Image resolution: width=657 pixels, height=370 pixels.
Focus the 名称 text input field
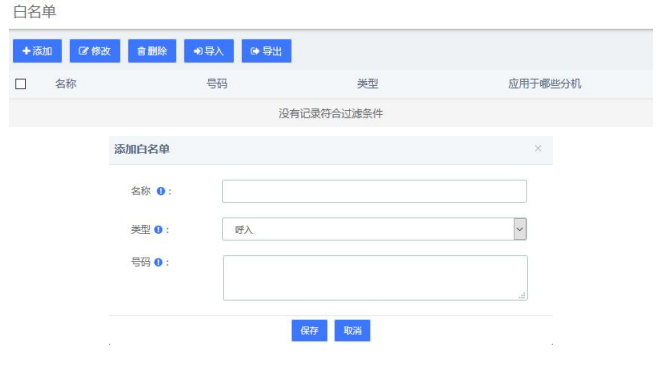pyautogui.click(x=374, y=191)
